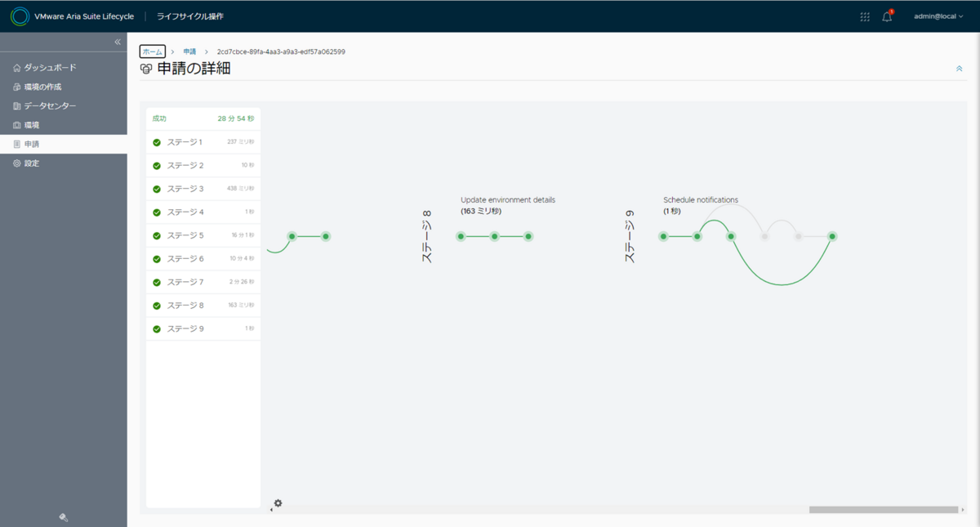The image size is (980, 527).
Task: Collapse the sidebar with double chevron
Action: click(117, 42)
